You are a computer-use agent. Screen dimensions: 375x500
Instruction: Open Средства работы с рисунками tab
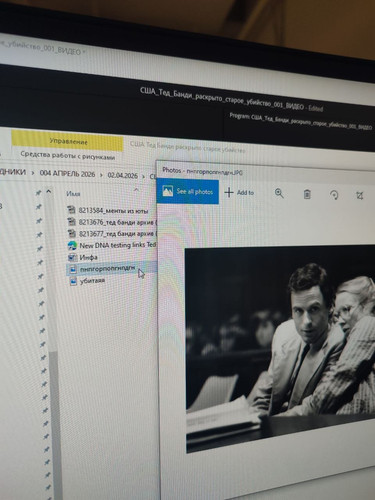coord(68,156)
